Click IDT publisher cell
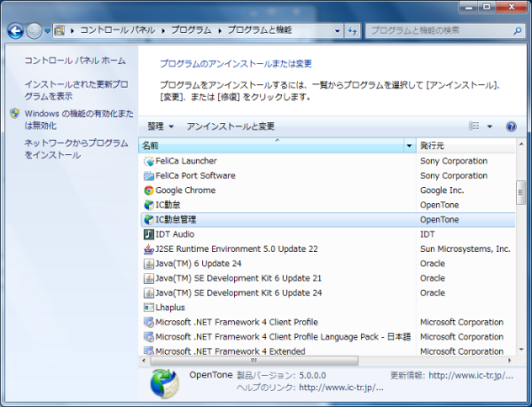Image resolution: width=532 pixels, height=407 pixels. [x=427, y=234]
